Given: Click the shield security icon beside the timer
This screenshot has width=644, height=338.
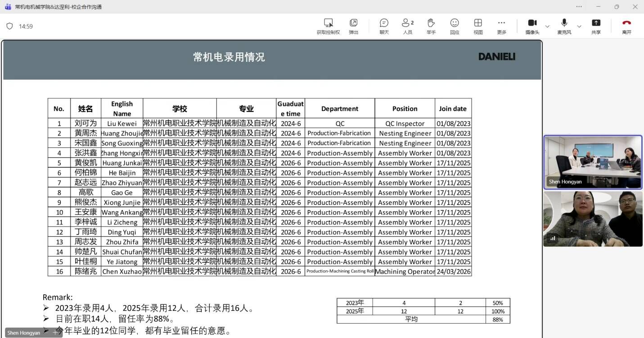Looking at the screenshot, I should coord(9,26).
